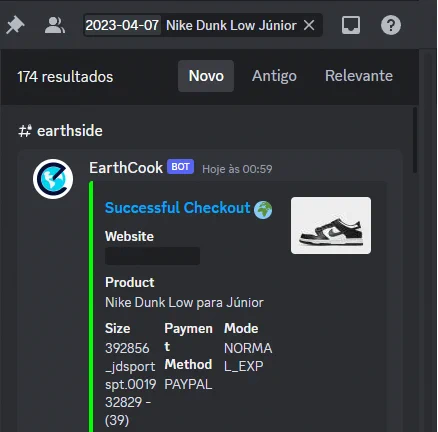438x432 pixels.
Task: Click the PAYPAL payment method value
Action: click(188, 384)
